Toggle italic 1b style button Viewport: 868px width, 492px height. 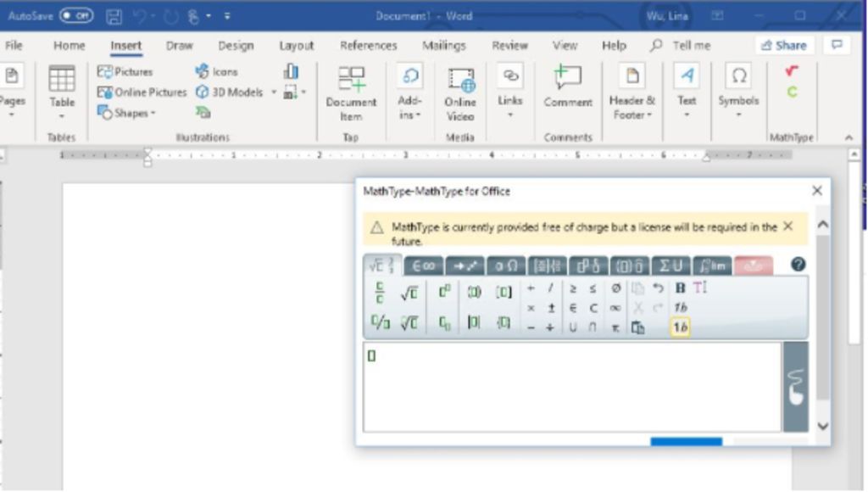680,307
